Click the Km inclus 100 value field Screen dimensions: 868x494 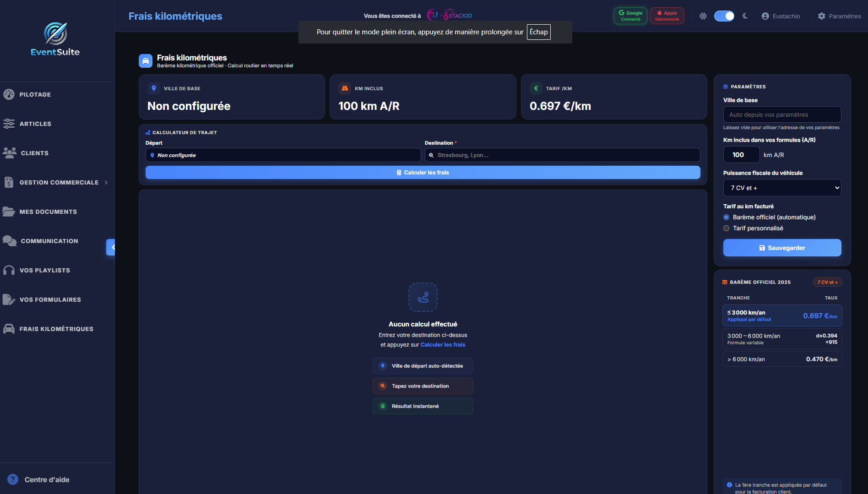coord(741,155)
